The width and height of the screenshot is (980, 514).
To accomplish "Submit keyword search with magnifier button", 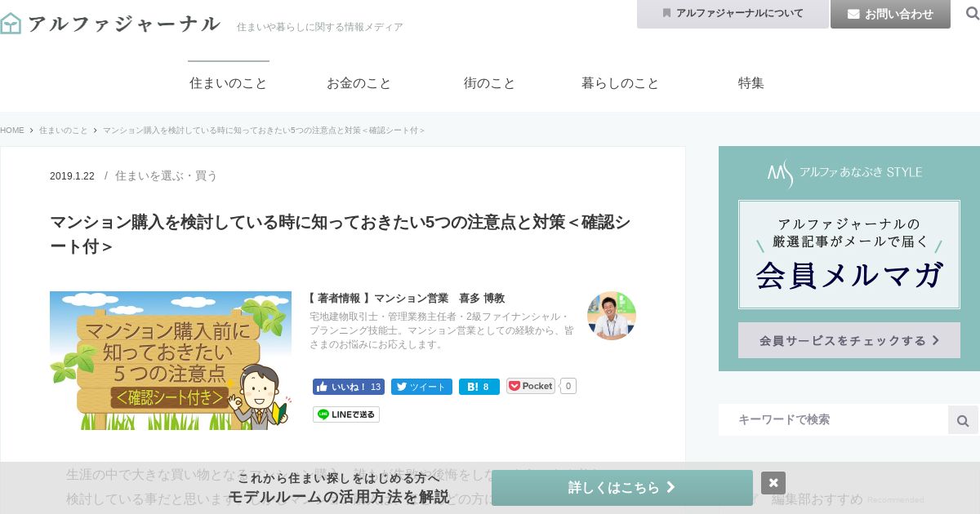I will (963, 420).
